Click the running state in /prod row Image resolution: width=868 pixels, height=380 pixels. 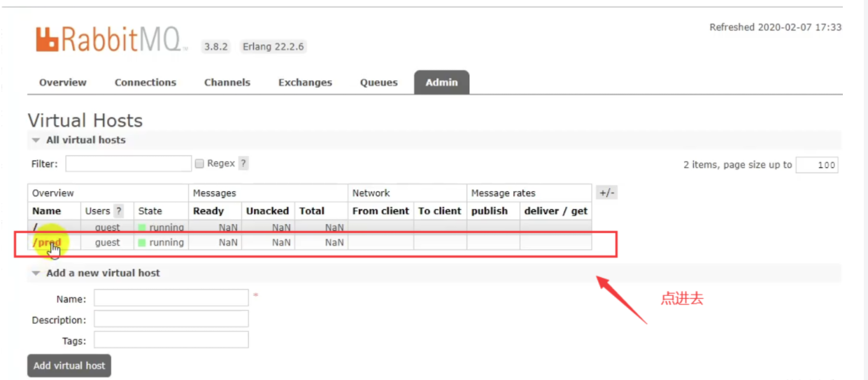(x=161, y=243)
